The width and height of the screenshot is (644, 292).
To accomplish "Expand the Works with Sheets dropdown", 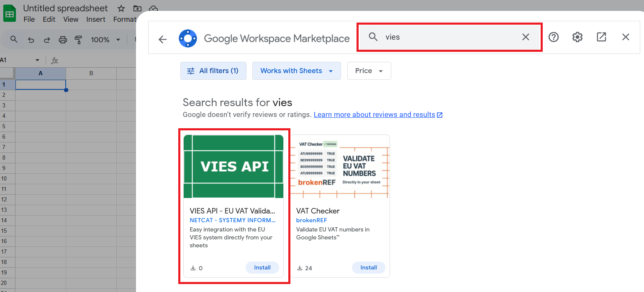I will tap(296, 71).
